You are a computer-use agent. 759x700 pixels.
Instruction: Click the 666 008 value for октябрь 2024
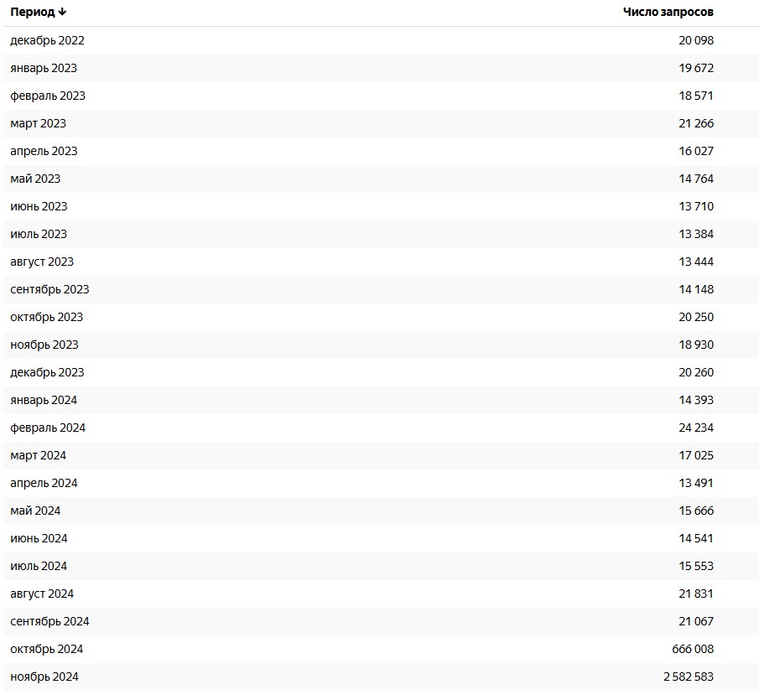693,649
